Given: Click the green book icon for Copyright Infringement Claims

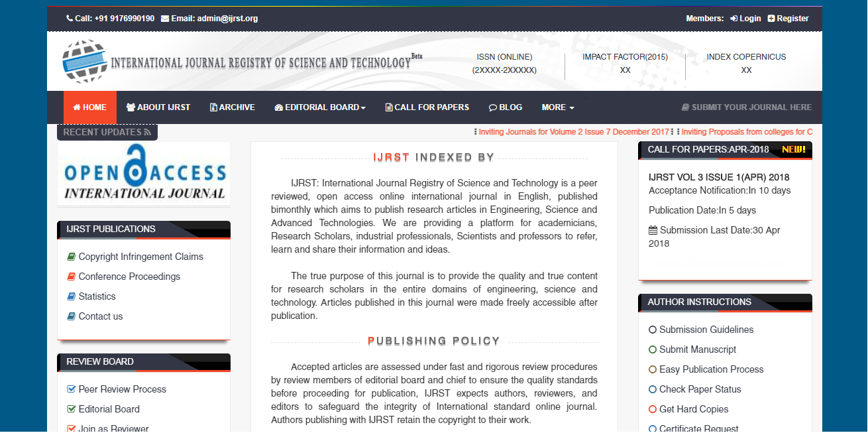Looking at the screenshot, I should 72,257.
